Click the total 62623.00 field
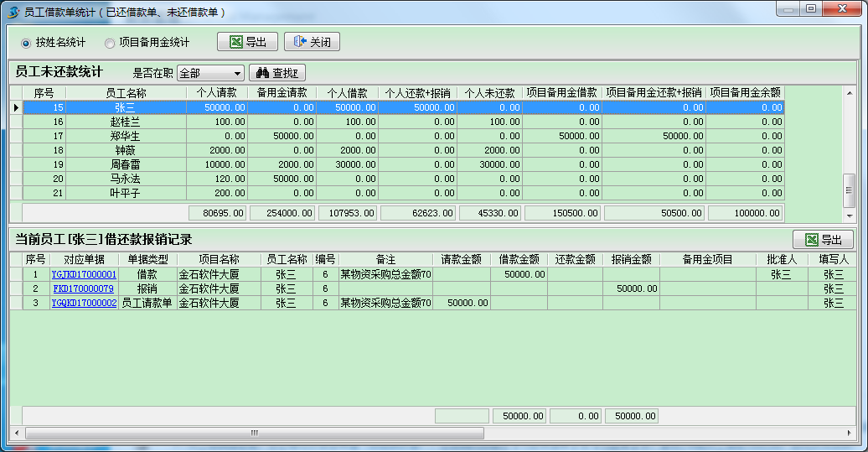Screen dimensions: 868x452 coord(418,213)
